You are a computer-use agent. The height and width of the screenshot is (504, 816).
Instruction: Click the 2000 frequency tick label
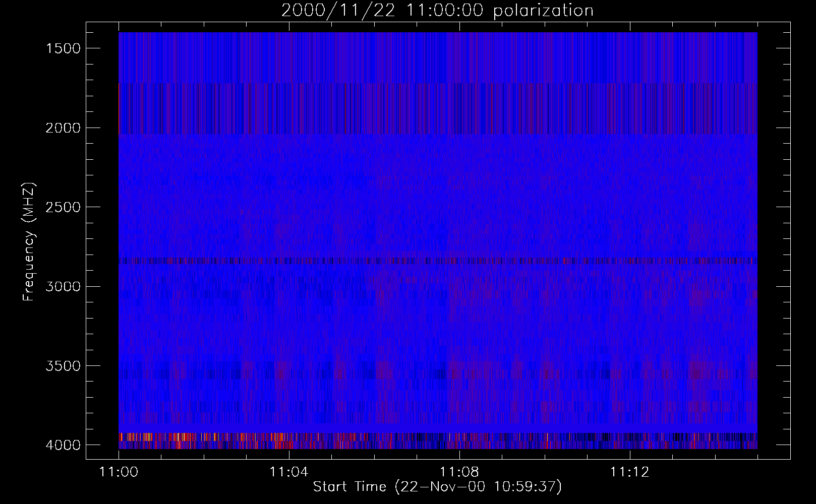tap(63, 128)
